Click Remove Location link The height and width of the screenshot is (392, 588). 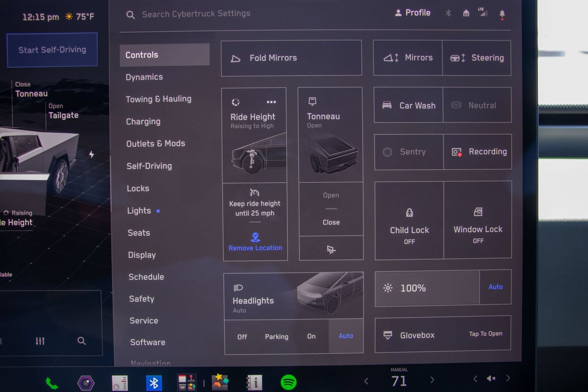pos(255,248)
